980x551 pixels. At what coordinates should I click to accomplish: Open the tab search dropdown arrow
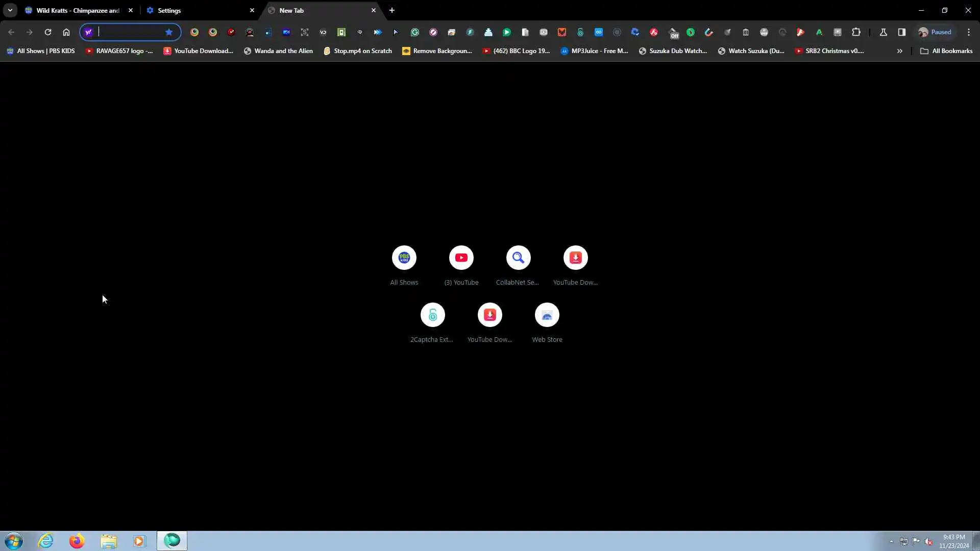click(x=10, y=10)
